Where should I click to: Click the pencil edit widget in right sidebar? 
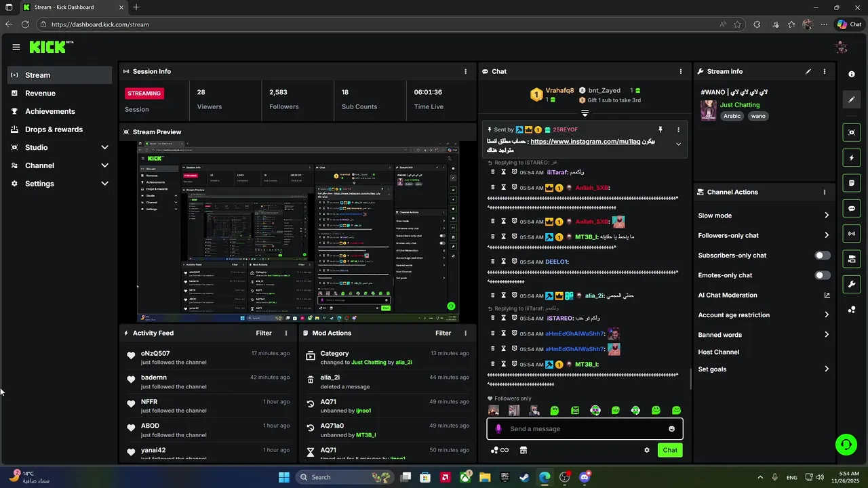(x=852, y=100)
